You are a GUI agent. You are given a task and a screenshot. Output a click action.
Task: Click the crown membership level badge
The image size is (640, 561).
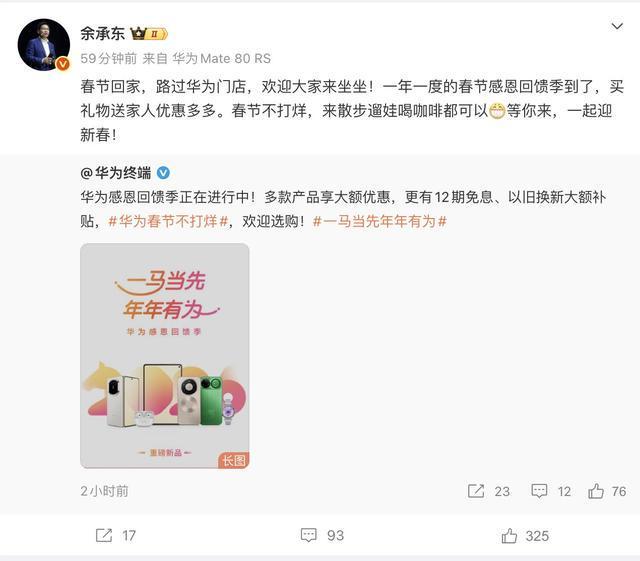[149, 33]
